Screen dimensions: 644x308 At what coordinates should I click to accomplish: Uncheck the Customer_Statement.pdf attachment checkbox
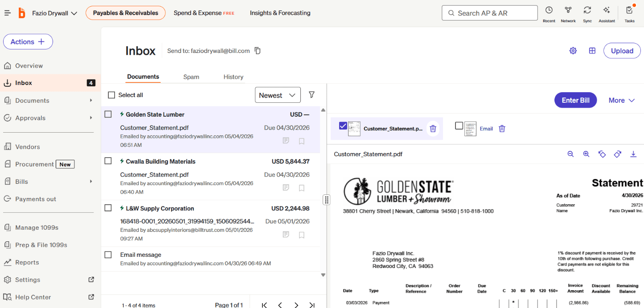click(343, 126)
